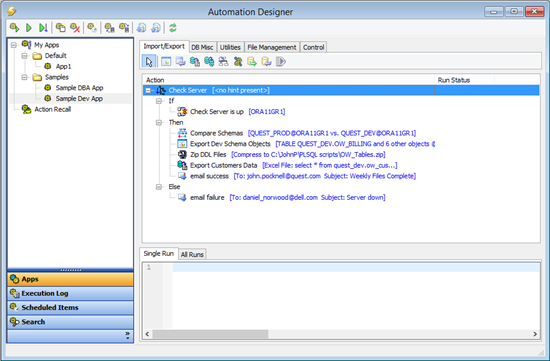Click the green refresh arrows icon
The height and width of the screenshot is (361, 550).
tap(173, 28)
